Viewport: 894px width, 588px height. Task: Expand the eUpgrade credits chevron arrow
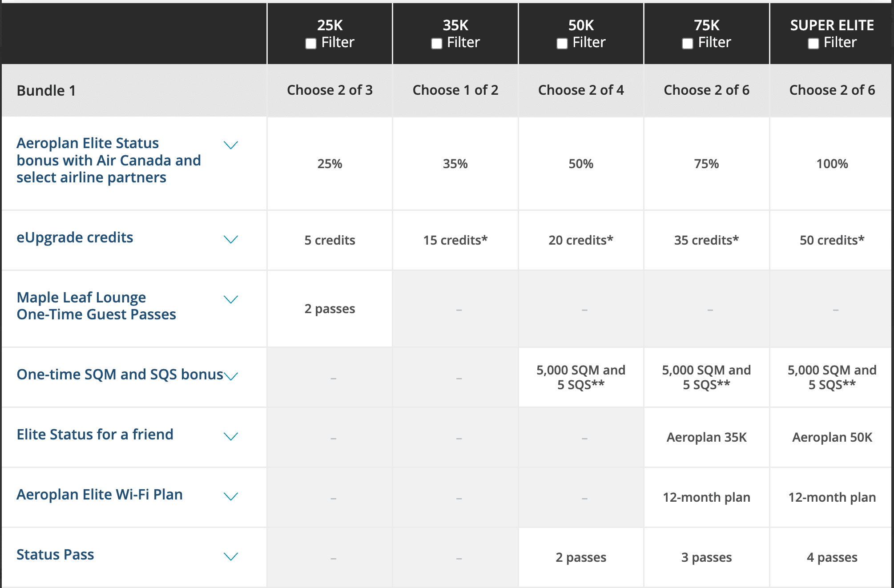coord(231,239)
